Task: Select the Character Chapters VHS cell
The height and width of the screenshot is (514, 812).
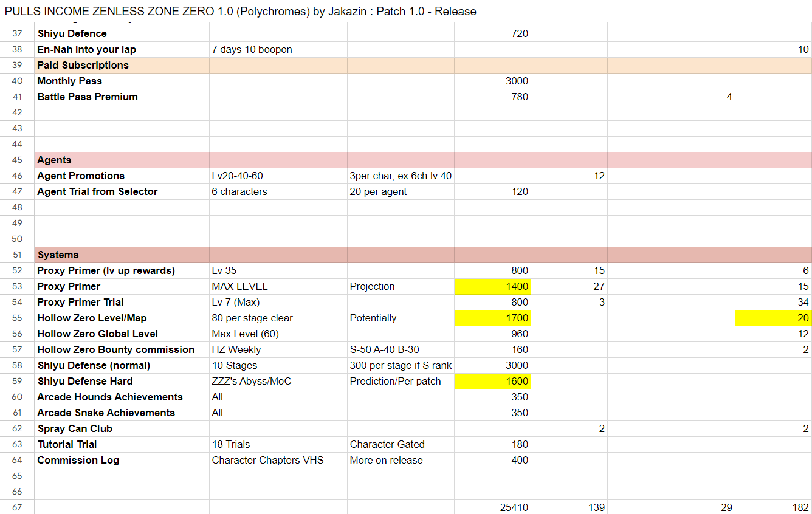Action: (x=278, y=460)
